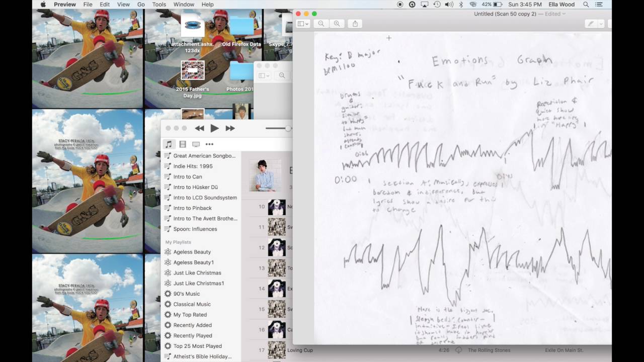
Task: Select track 10's artwork thumbnail in iTunes
Action: pyautogui.click(x=277, y=207)
